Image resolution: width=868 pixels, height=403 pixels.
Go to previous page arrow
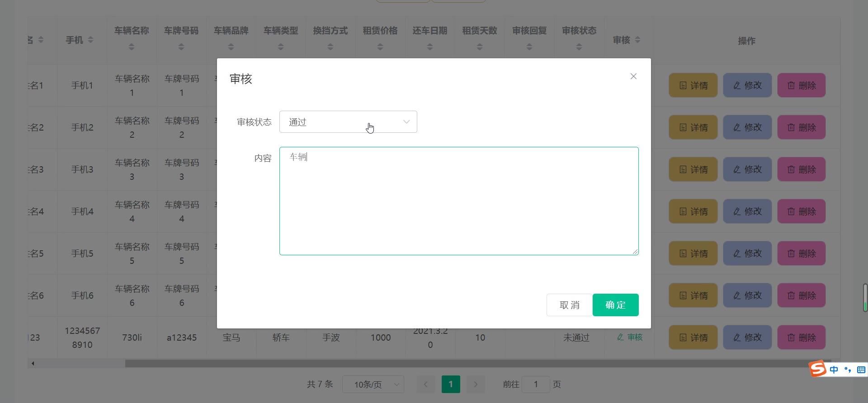coord(425,384)
